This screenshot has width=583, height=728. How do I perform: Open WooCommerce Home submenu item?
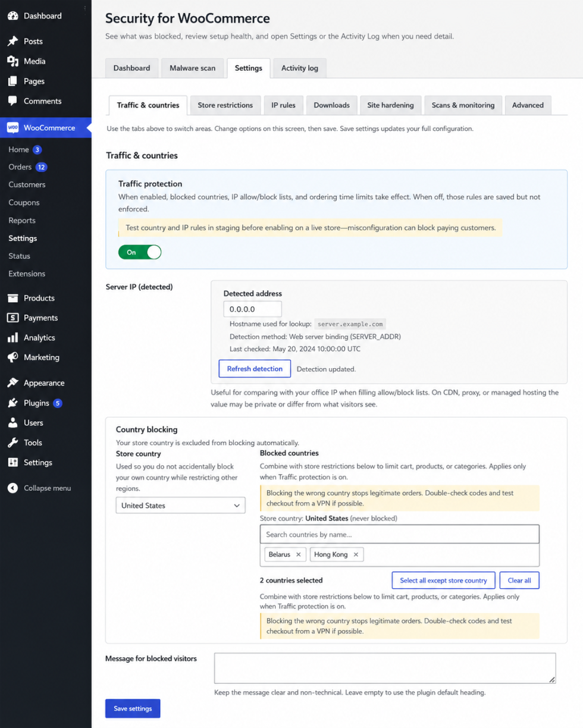point(18,150)
